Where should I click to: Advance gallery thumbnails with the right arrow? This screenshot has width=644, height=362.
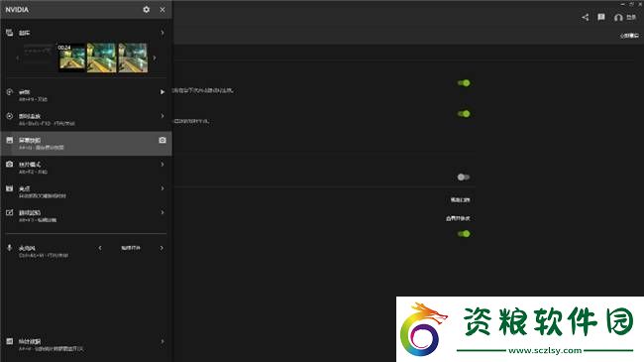pyautogui.click(x=155, y=58)
